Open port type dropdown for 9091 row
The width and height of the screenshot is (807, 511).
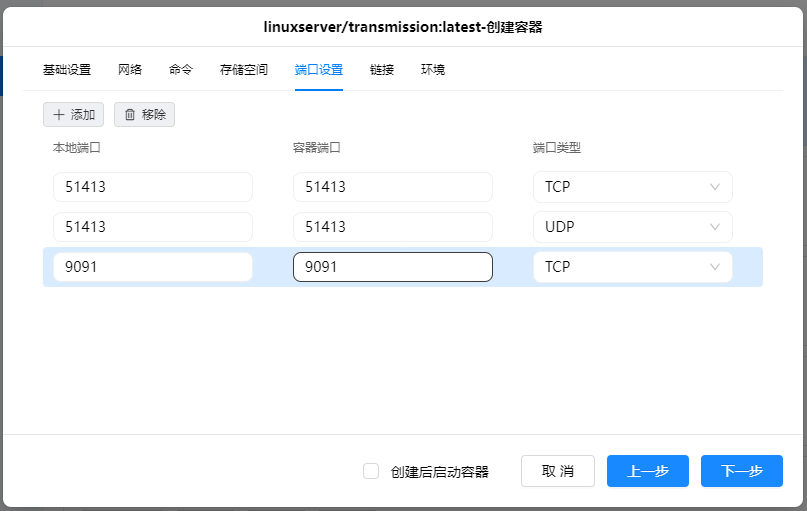pos(632,267)
